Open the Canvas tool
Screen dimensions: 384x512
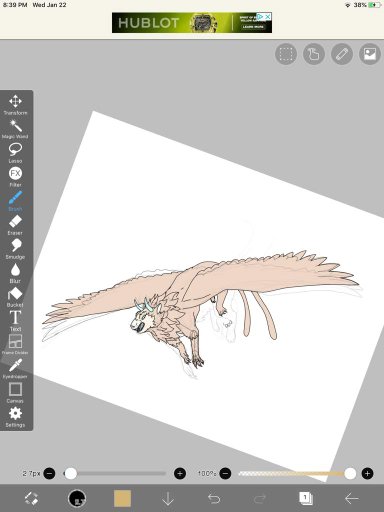(15, 393)
